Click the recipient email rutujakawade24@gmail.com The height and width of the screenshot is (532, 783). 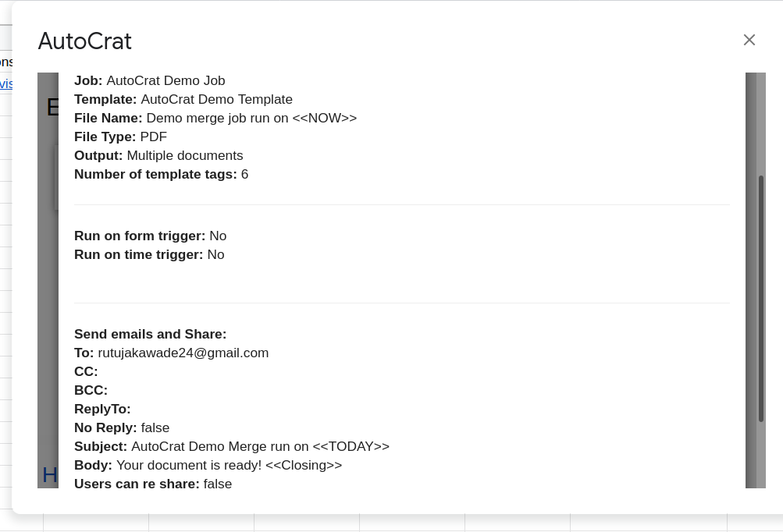(183, 353)
